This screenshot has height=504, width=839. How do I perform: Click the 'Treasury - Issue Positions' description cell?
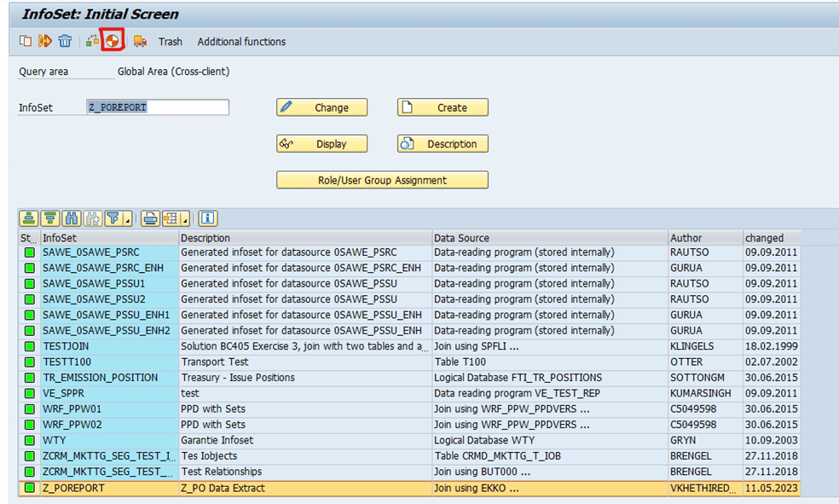305,378
